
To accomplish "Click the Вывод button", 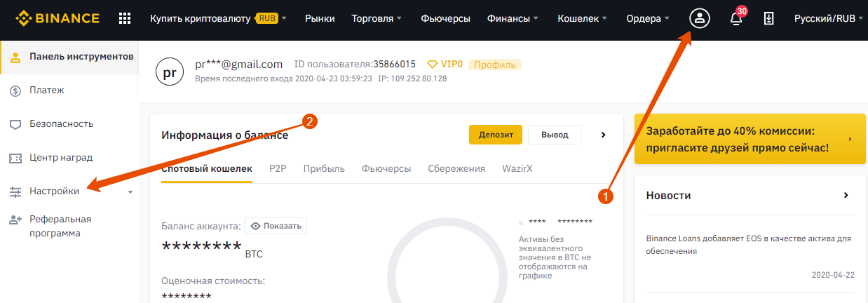I will 555,135.
